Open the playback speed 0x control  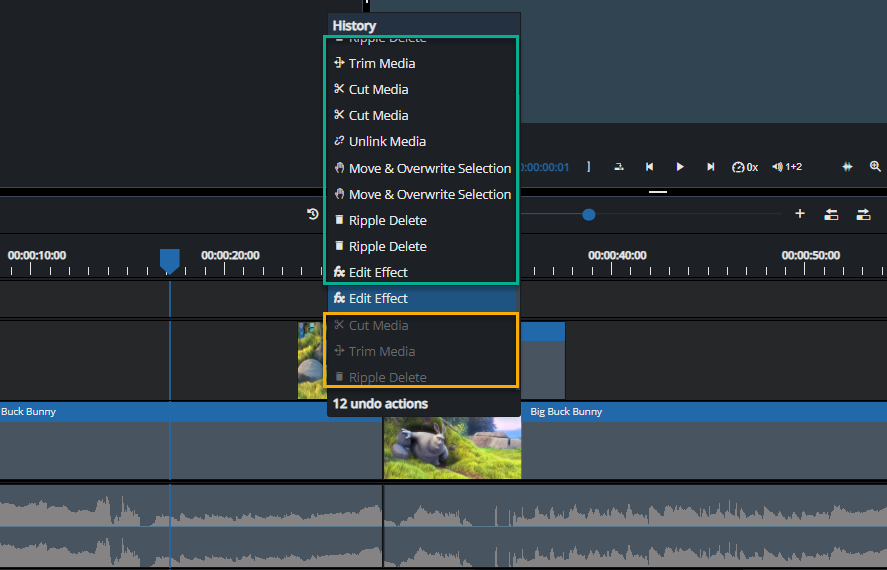point(745,167)
